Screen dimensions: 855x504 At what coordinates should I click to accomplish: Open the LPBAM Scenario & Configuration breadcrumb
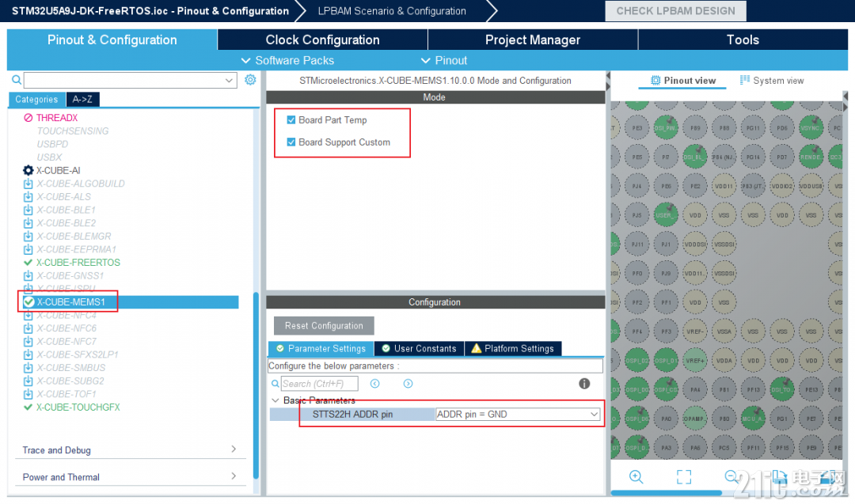tap(392, 11)
